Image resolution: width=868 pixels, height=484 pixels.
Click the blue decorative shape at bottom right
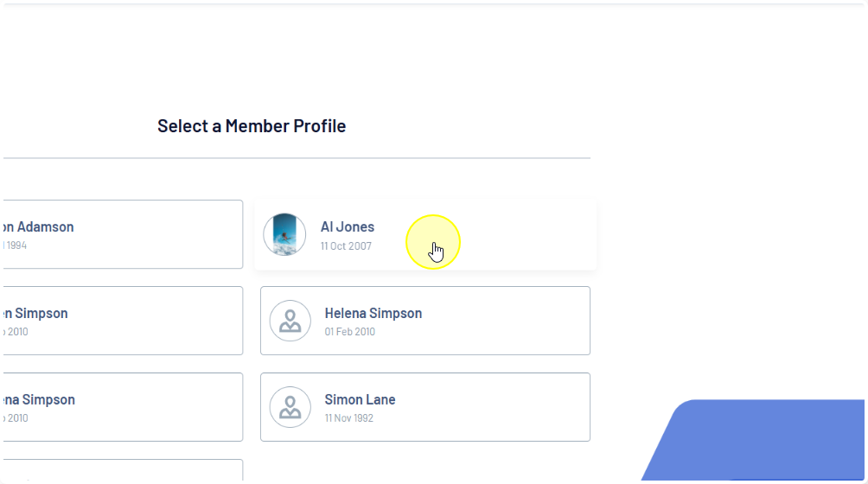769,445
